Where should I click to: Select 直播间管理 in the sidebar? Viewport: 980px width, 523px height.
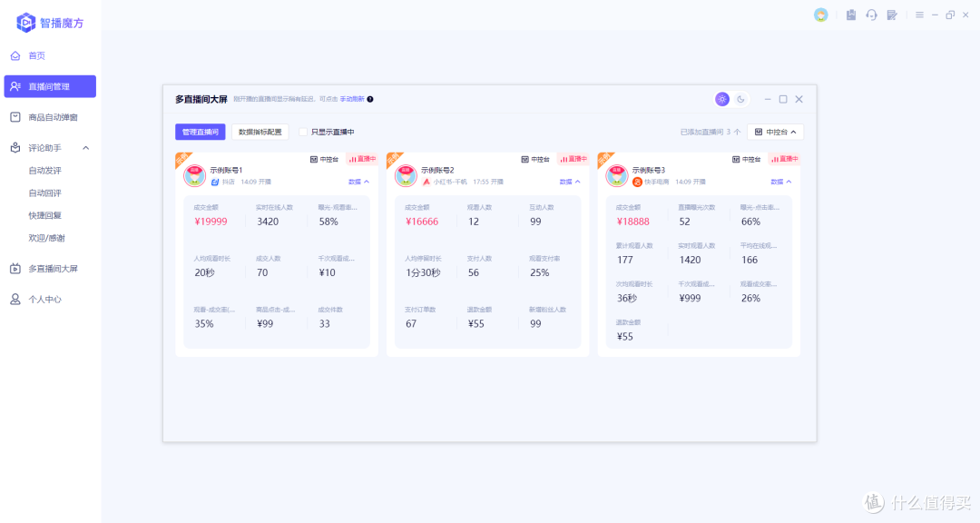point(50,86)
